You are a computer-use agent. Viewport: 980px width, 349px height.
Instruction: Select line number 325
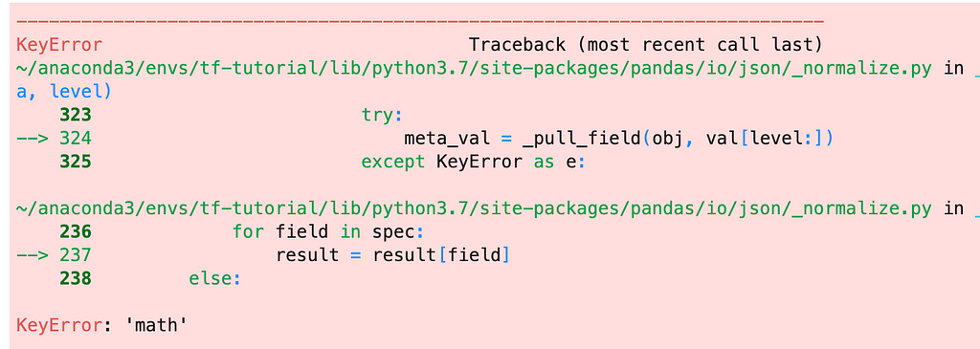75,162
